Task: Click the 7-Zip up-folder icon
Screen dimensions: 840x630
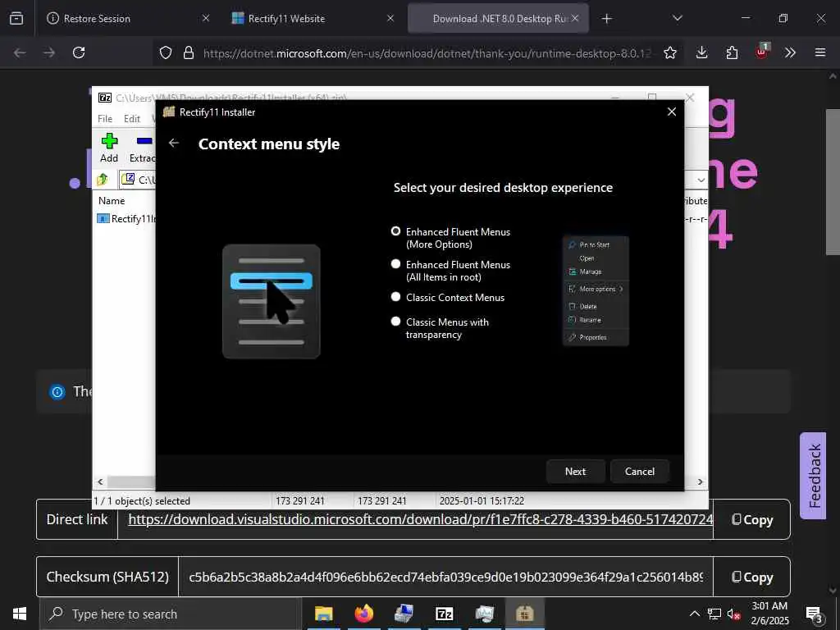Action: 103,180
